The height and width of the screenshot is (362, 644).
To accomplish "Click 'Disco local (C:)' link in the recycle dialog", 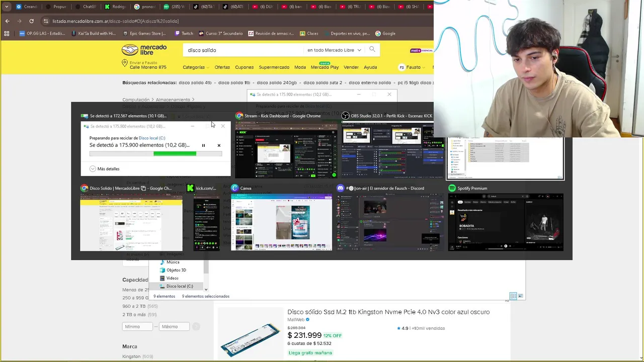I will point(152,138).
